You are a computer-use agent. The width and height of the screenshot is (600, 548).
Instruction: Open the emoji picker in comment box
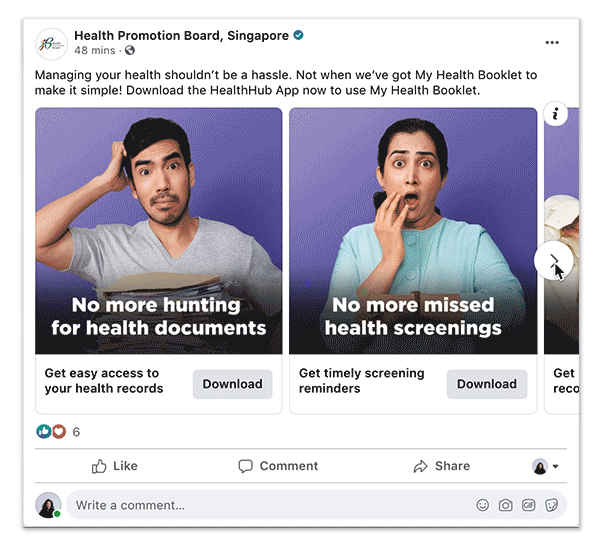(x=483, y=505)
